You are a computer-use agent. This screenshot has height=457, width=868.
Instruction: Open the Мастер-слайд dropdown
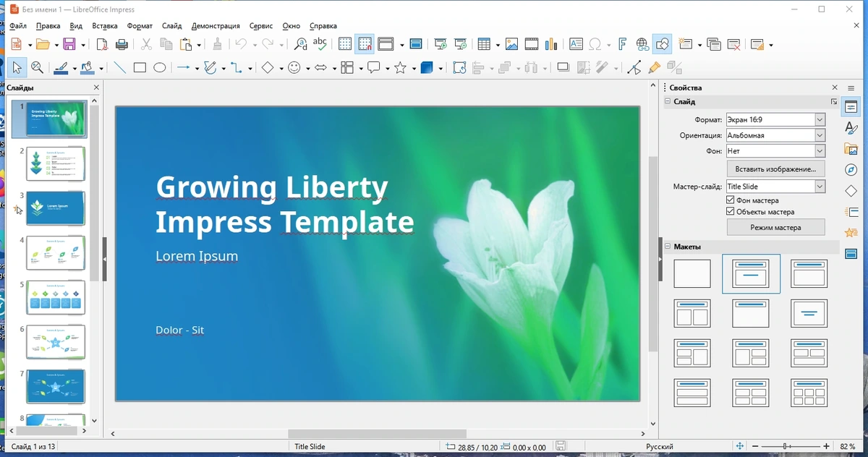point(820,187)
